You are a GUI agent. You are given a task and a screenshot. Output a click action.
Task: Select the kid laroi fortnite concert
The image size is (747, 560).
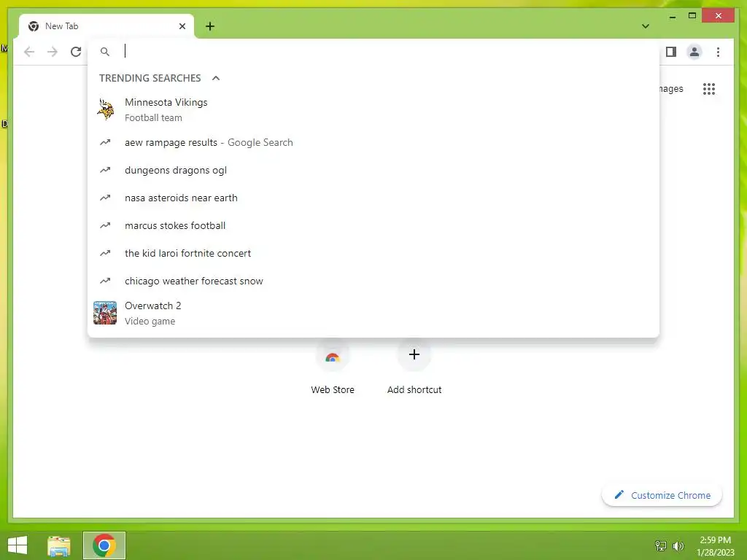373,253
